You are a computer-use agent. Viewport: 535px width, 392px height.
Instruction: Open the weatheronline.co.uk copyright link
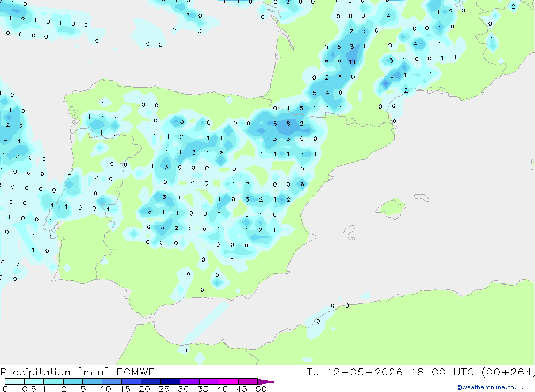tap(490, 387)
